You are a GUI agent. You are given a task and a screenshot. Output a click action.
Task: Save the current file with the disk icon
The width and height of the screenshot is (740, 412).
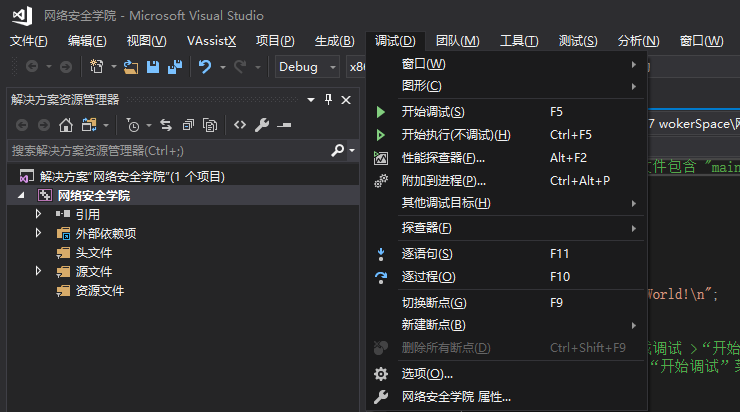point(153,67)
